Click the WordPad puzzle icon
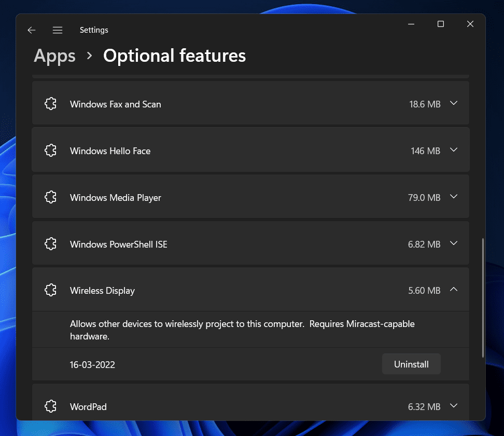The width and height of the screenshot is (504, 436). pos(50,406)
